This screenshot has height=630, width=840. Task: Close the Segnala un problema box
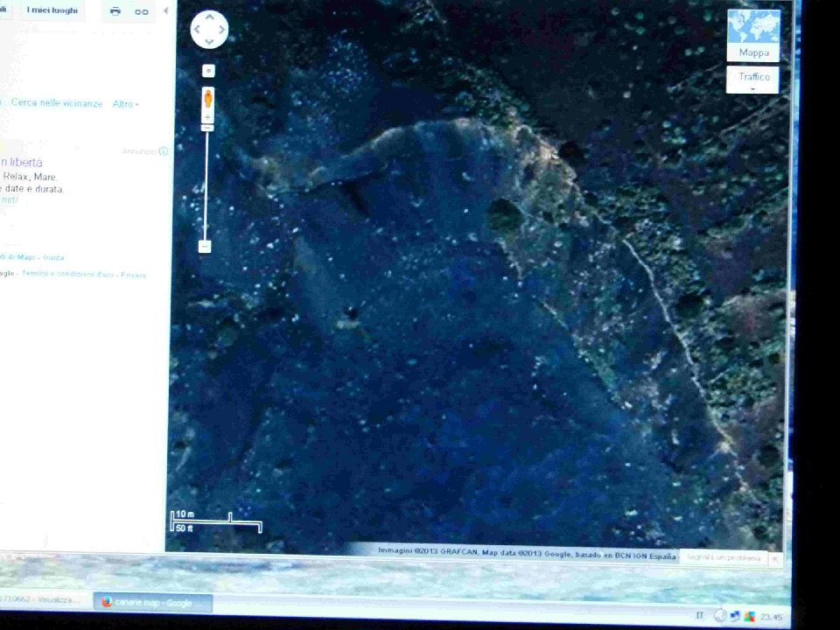[774, 559]
